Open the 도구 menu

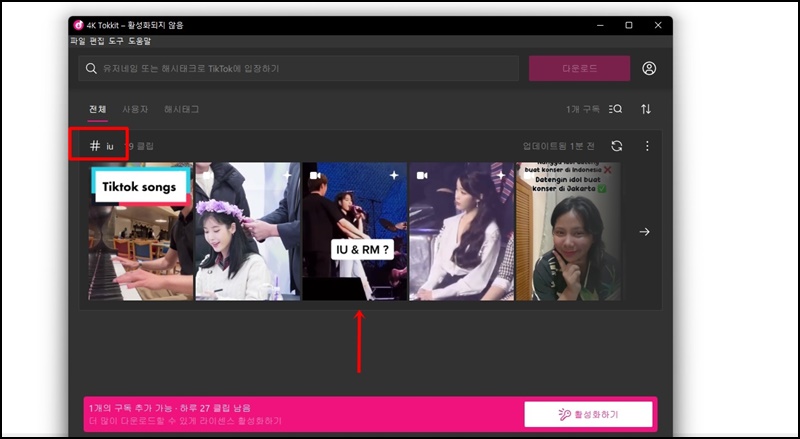(x=116, y=41)
